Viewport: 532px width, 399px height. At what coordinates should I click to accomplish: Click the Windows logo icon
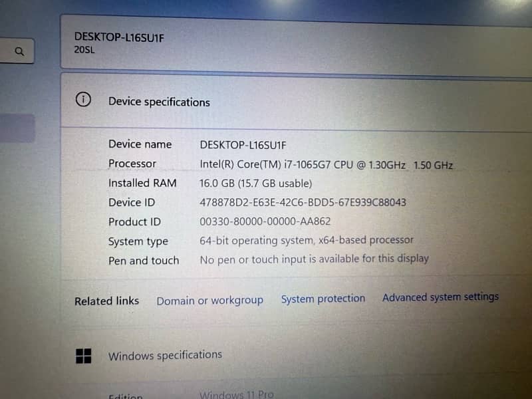pyautogui.click(x=84, y=356)
